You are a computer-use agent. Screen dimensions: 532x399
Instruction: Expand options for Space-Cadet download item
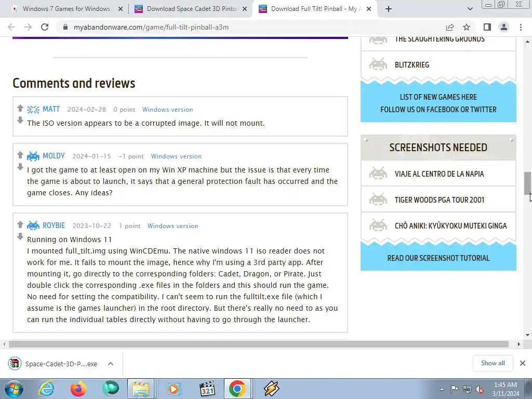tap(111, 364)
